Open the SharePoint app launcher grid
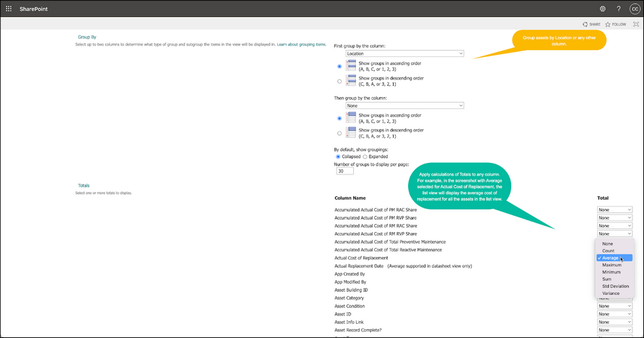Screen dimensions: 644x338 [x=9, y=9]
